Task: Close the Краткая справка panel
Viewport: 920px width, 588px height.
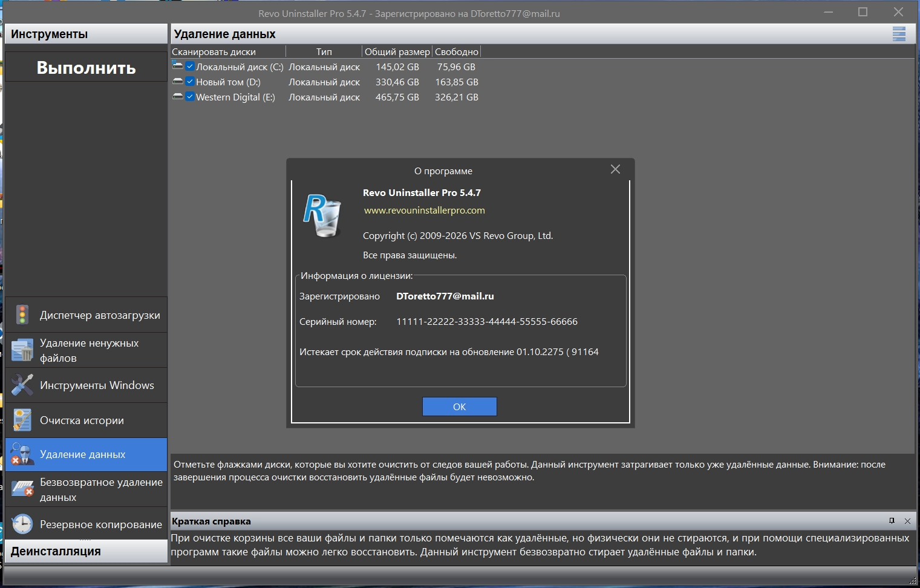Action: 907,521
